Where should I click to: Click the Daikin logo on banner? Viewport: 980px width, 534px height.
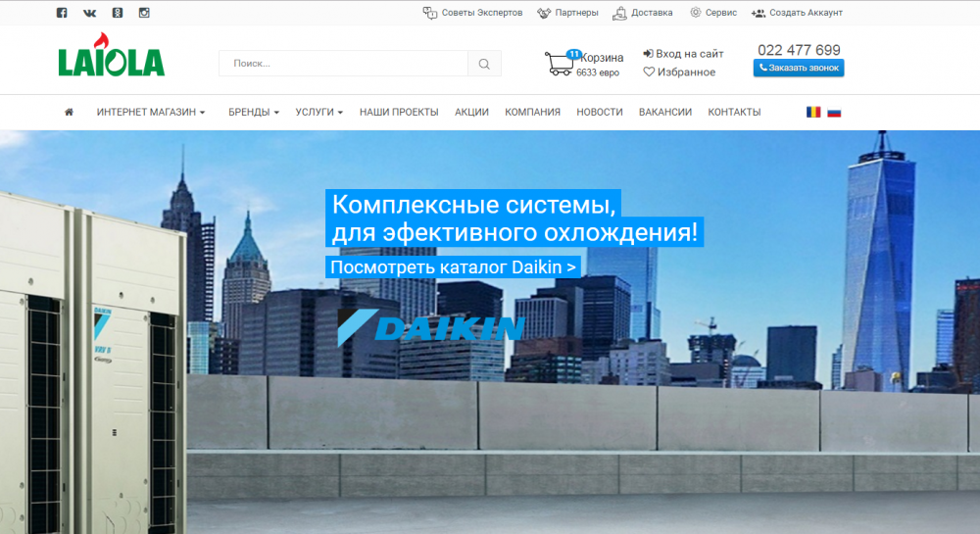click(431, 327)
